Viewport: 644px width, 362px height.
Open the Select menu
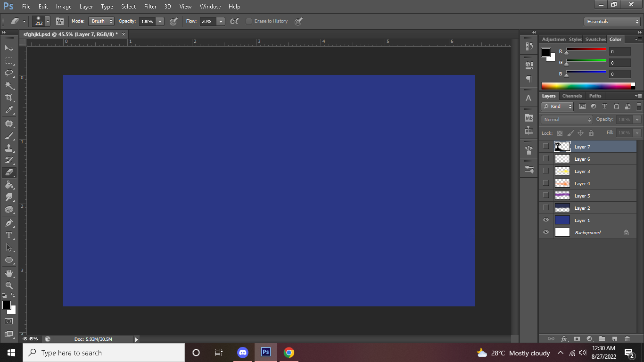[x=128, y=7]
